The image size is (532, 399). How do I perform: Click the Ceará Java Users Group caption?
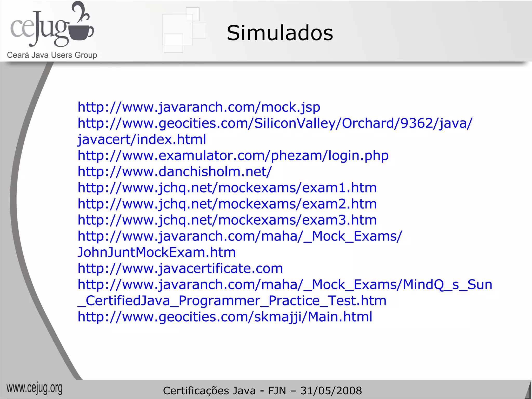[52, 55]
